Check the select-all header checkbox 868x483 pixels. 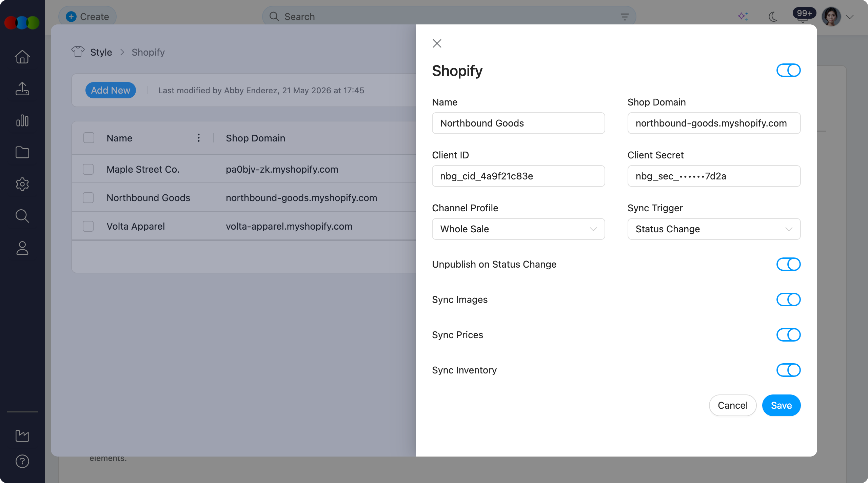coord(89,138)
